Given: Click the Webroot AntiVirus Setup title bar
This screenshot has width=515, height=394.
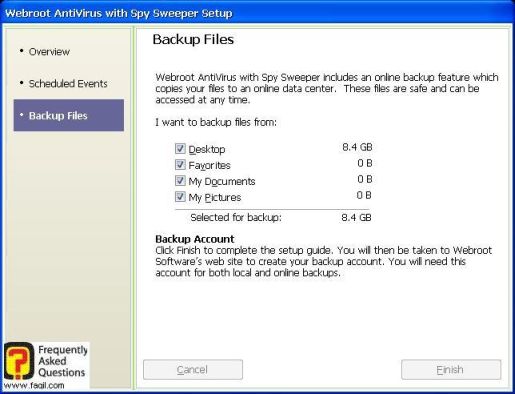Looking at the screenshot, I should coord(257,13).
